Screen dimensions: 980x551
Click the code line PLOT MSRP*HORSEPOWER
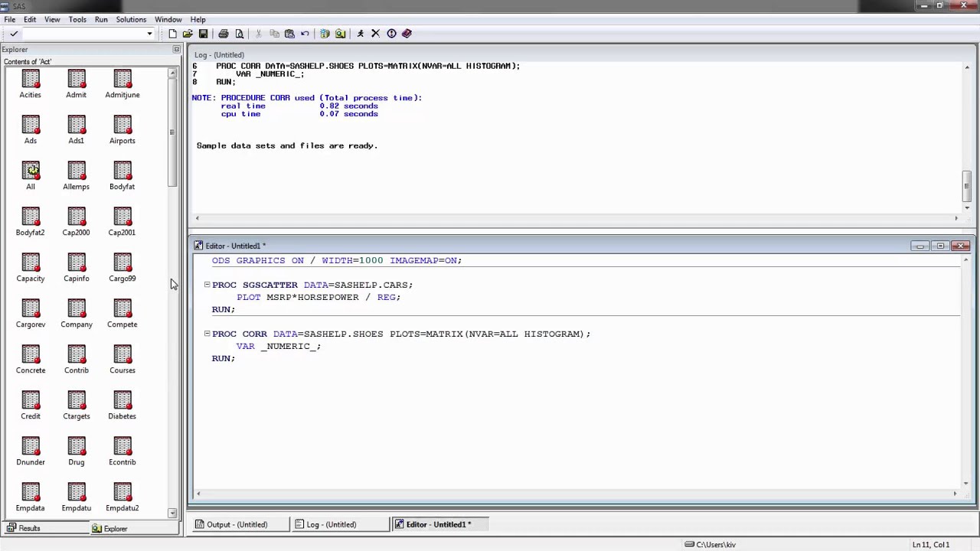[x=318, y=297]
